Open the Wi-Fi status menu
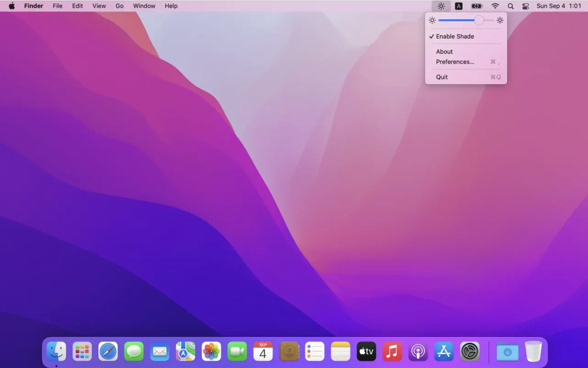 (495, 6)
